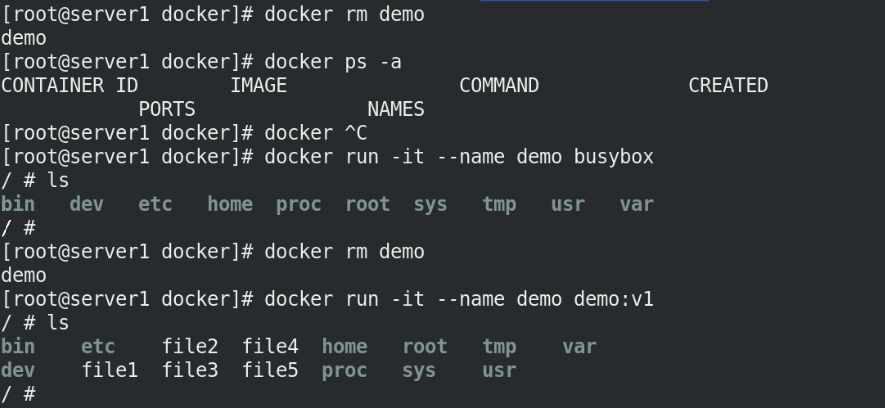
Task: Select file4 in the listing
Action: click(270, 346)
